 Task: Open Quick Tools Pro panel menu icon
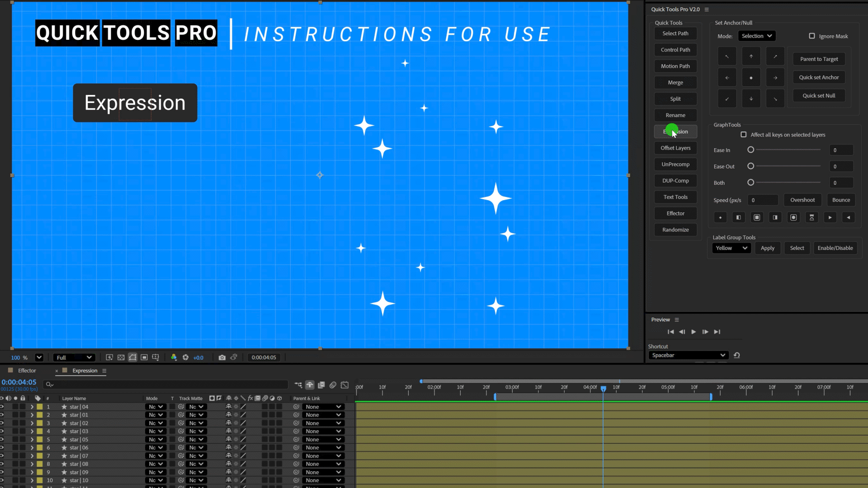[x=707, y=9]
